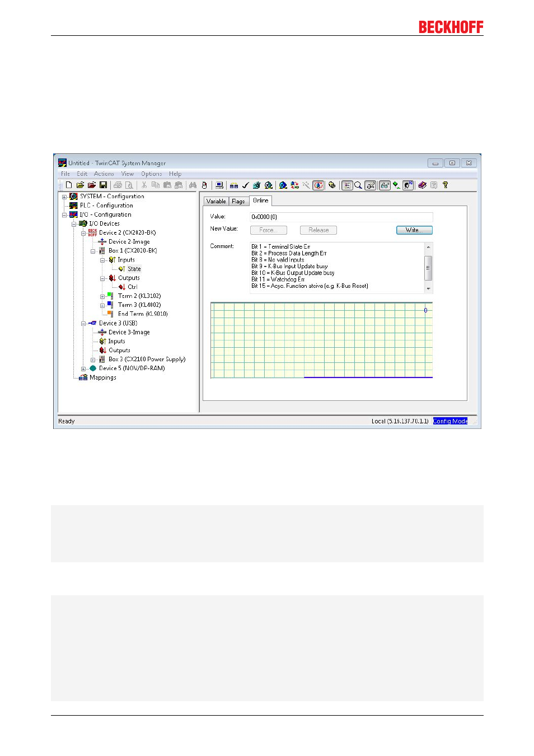This screenshot has height=756, width=534.
Task: Select Device 3-Image in the tree
Action: (x=129, y=332)
